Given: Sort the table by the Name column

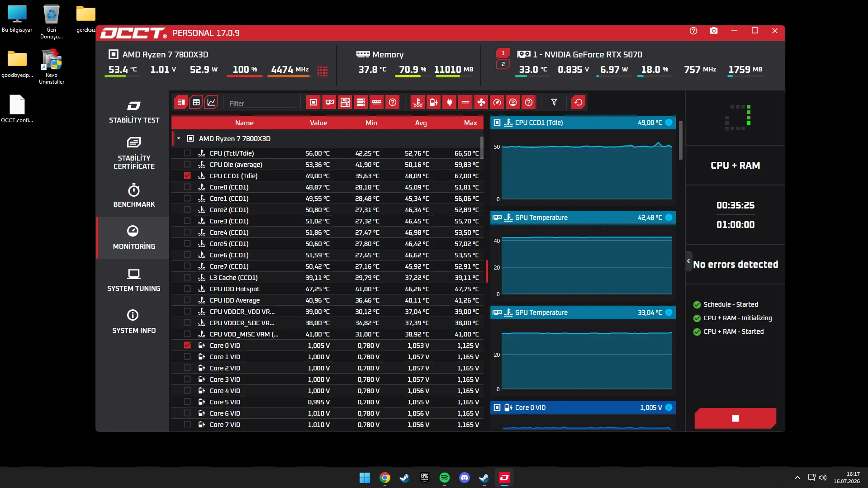Looking at the screenshot, I should [x=244, y=123].
